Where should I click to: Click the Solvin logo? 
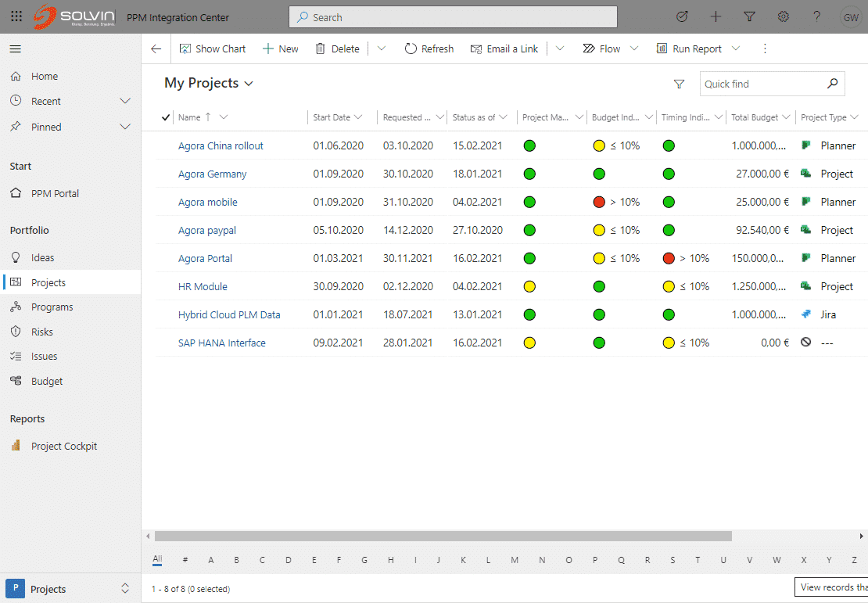pos(74,16)
